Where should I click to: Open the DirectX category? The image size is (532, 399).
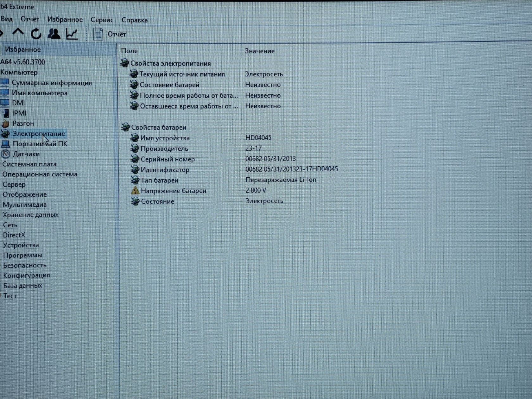(x=14, y=235)
